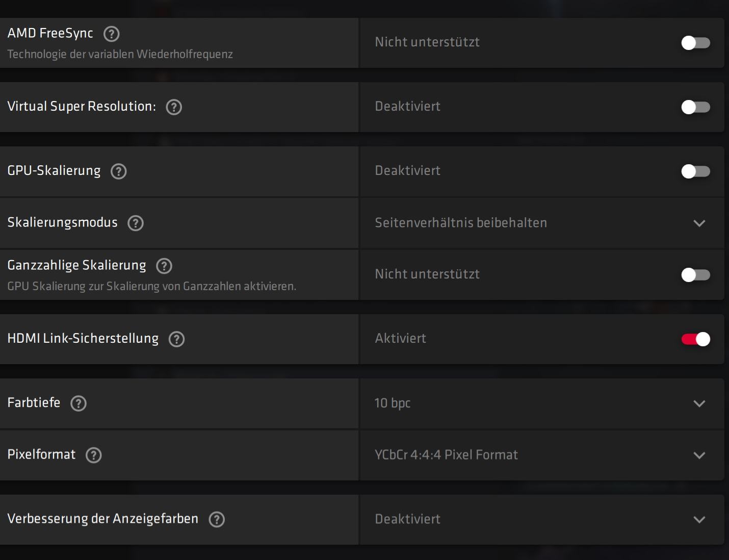Show help for Pixelformat setting
Screen dimensions: 729x560
coord(94,455)
